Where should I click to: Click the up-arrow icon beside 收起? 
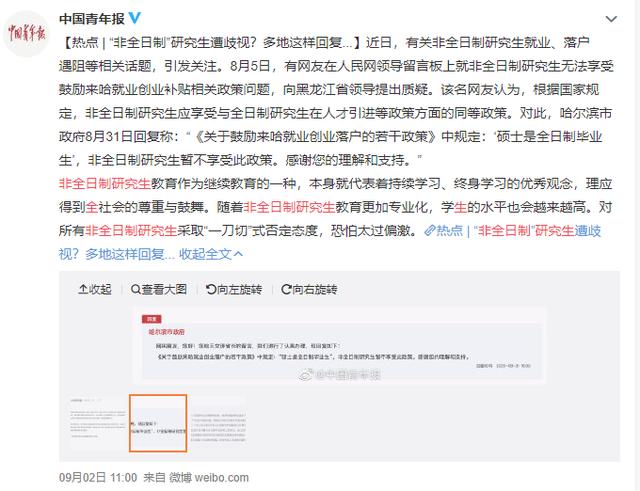pos(83,289)
